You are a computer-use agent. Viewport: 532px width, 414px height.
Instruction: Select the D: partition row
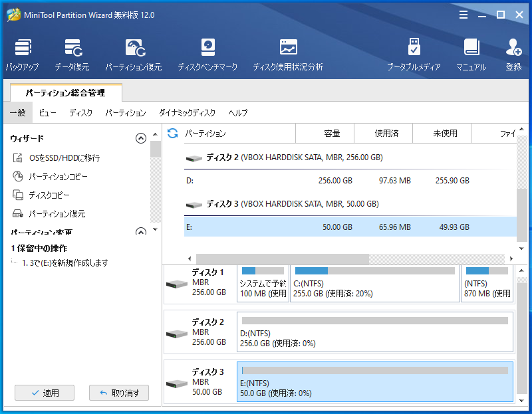click(x=350, y=180)
